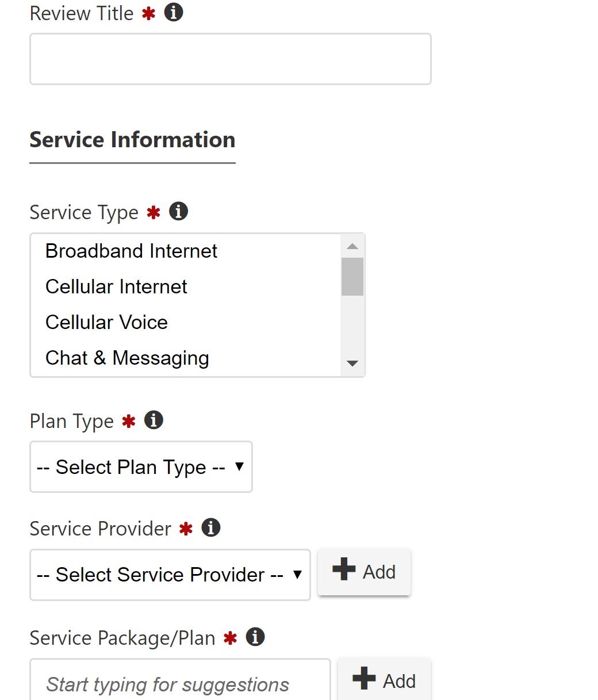Image resolution: width=598 pixels, height=700 pixels.
Task: Click the plus icon next to Service Provider
Action: point(344,571)
